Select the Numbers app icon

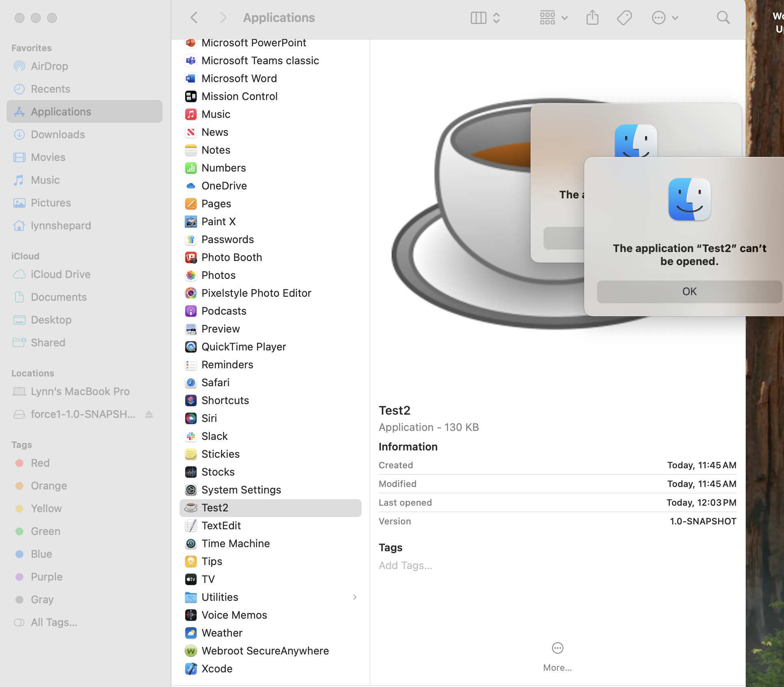[191, 167]
